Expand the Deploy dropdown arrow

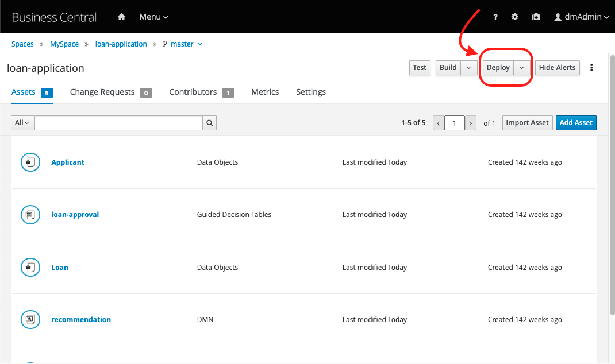tap(522, 68)
